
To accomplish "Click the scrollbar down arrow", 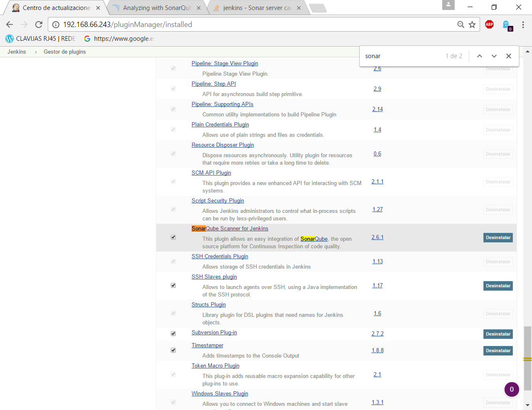I will tap(527, 405).
